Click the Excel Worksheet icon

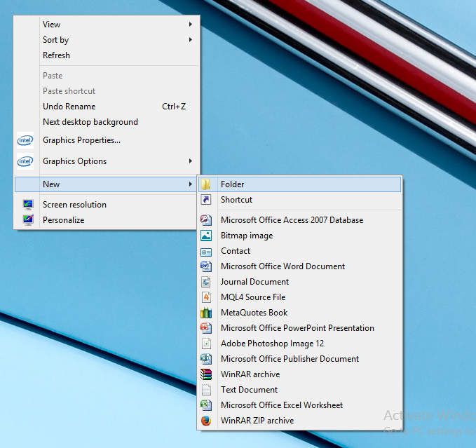tap(206, 405)
